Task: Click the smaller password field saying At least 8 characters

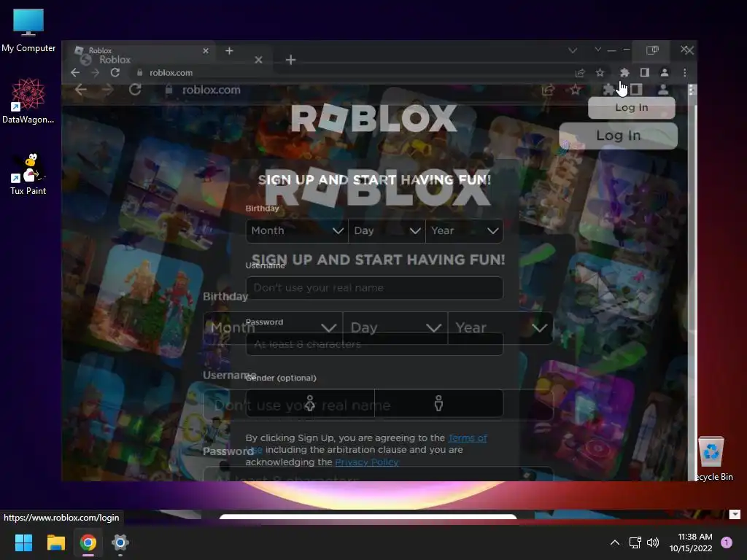Action: click(x=374, y=344)
